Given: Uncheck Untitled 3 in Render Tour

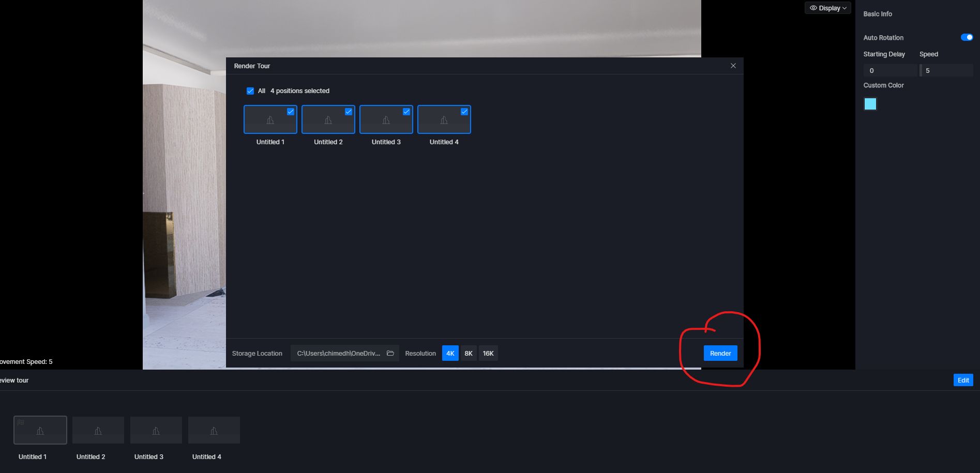Looking at the screenshot, I should click(x=406, y=112).
